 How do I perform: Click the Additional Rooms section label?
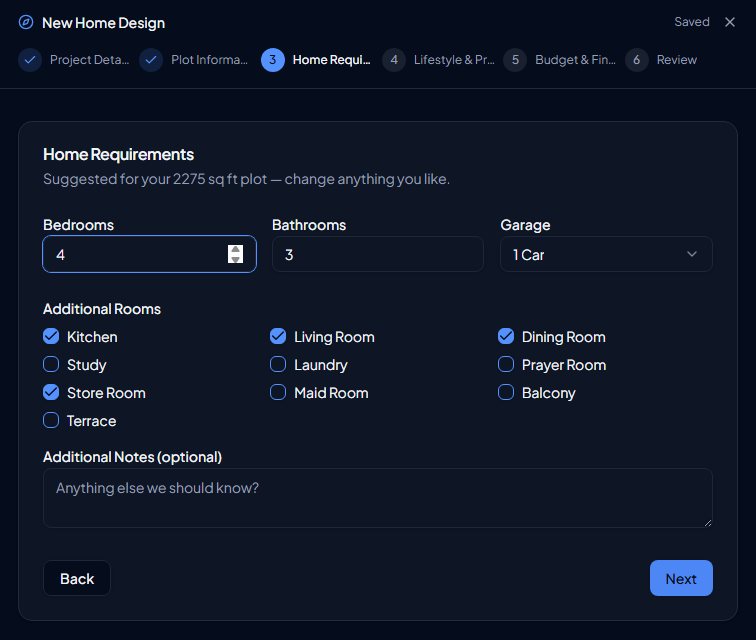[x=102, y=309]
